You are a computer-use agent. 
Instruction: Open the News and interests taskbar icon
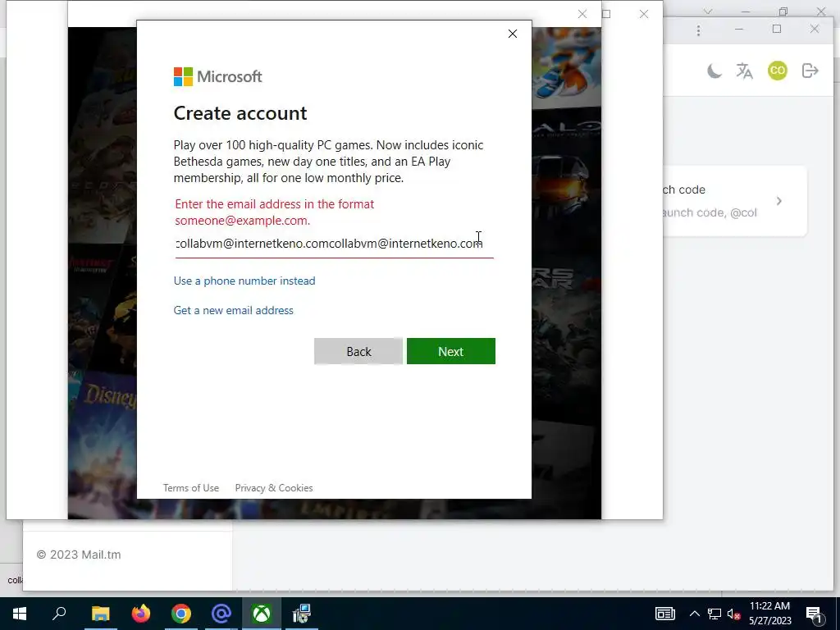pos(664,614)
